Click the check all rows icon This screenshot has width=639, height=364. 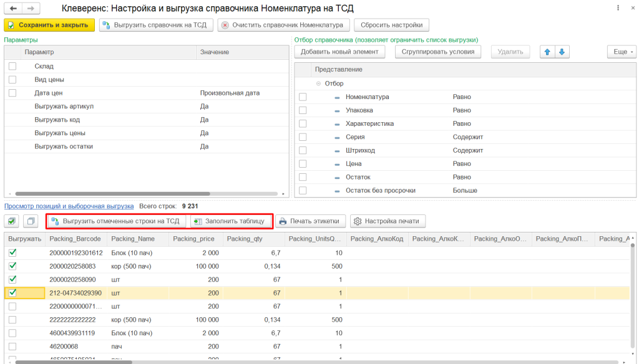[12, 221]
